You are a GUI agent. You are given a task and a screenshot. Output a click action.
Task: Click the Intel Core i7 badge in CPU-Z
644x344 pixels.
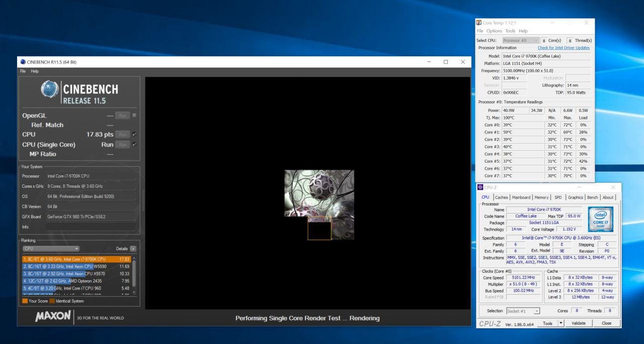pos(601,219)
